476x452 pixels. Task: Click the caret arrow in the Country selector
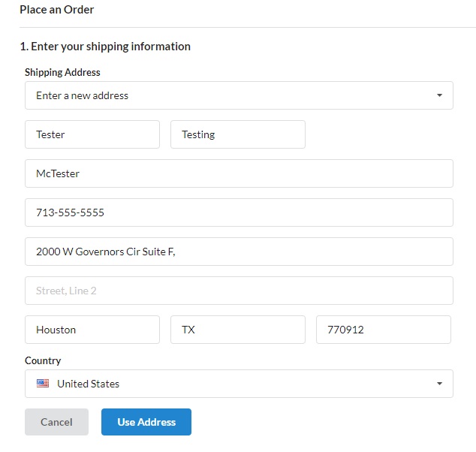point(439,384)
